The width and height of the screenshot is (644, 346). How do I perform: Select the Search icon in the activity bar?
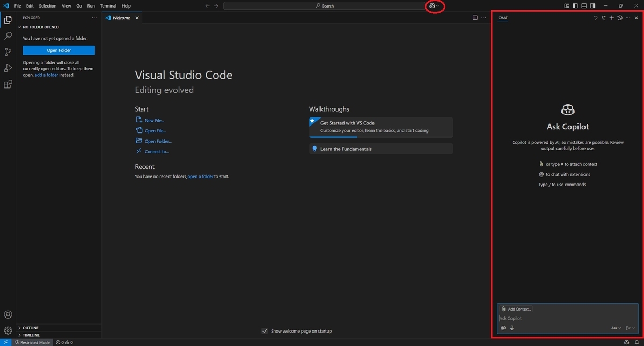(x=8, y=35)
